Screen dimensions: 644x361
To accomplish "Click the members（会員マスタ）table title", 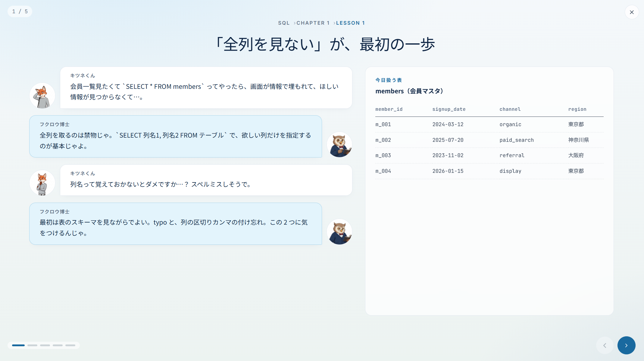I will (x=409, y=91).
